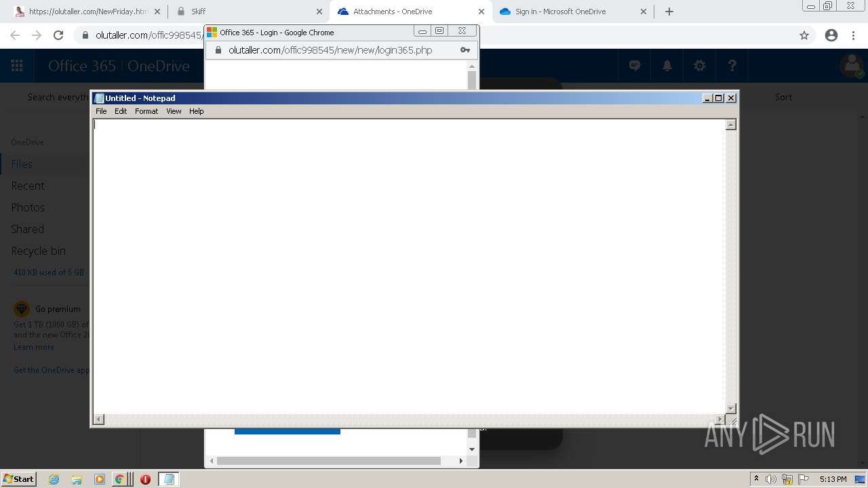Open Recycle bin in OneDrive sidebar
The height and width of the screenshot is (488, 868).
click(39, 251)
